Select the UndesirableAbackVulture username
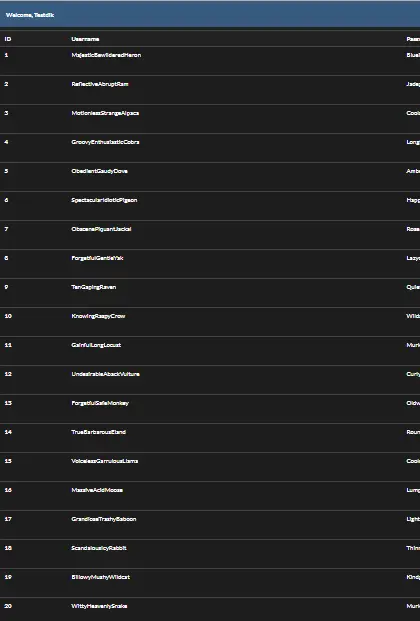Screen dimensions: 420x621 pyautogui.click(x=105, y=374)
